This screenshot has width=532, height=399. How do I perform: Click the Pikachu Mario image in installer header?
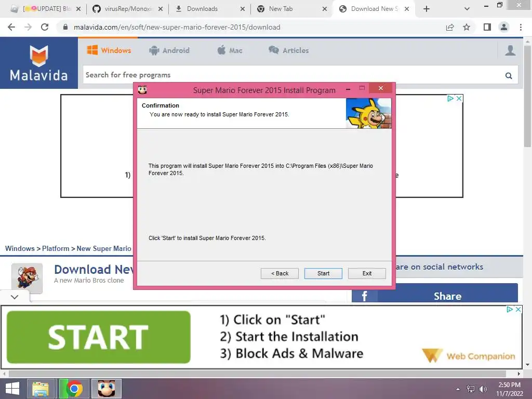click(x=368, y=113)
